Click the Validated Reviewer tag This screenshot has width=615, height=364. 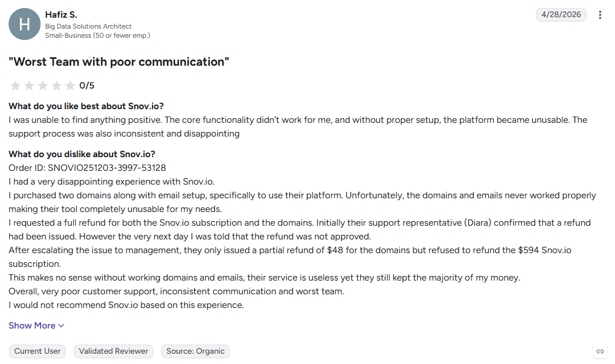(x=113, y=351)
